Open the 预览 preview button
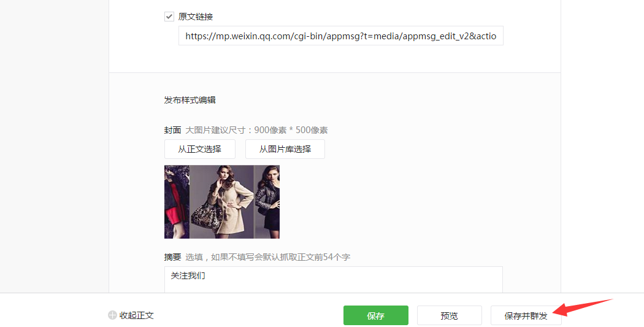Image resolution: width=644 pixels, height=327 pixels. point(450,315)
